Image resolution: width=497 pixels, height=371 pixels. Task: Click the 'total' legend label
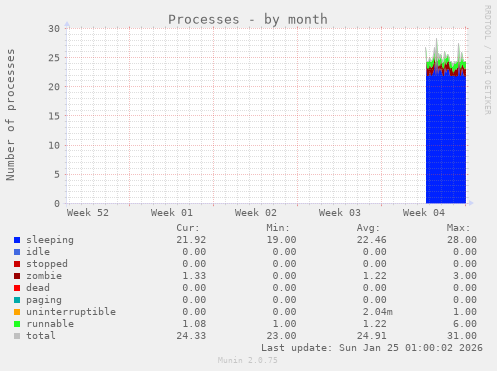[x=41, y=336]
